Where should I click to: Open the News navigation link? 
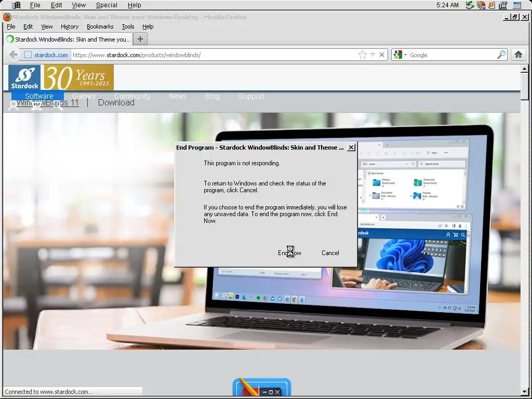(178, 96)
